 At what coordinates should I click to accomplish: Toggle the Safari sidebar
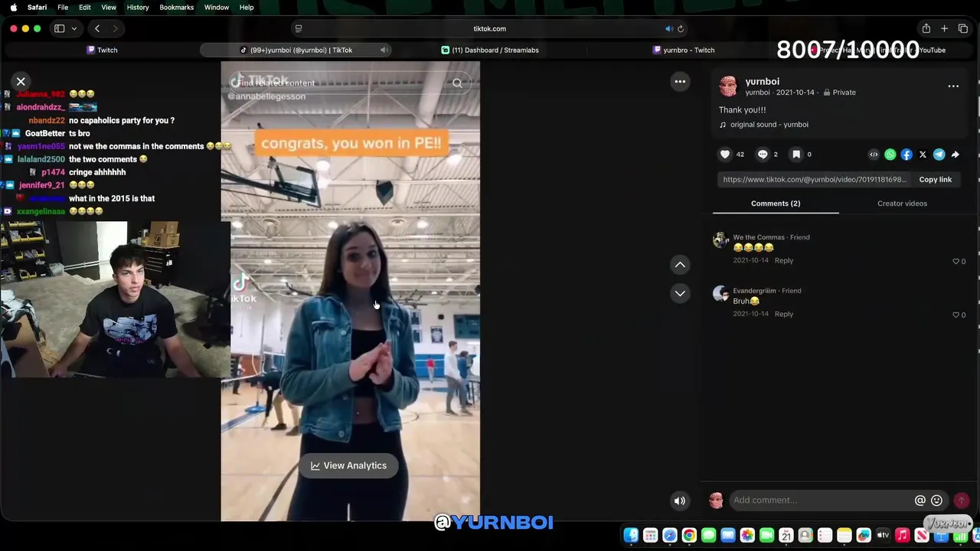[59, 28]
